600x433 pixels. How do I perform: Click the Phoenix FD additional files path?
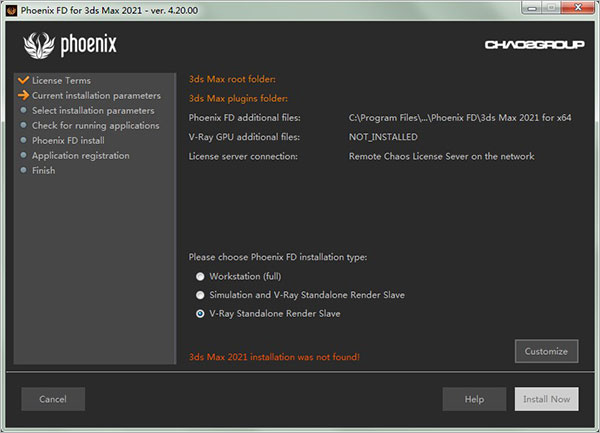460,118
